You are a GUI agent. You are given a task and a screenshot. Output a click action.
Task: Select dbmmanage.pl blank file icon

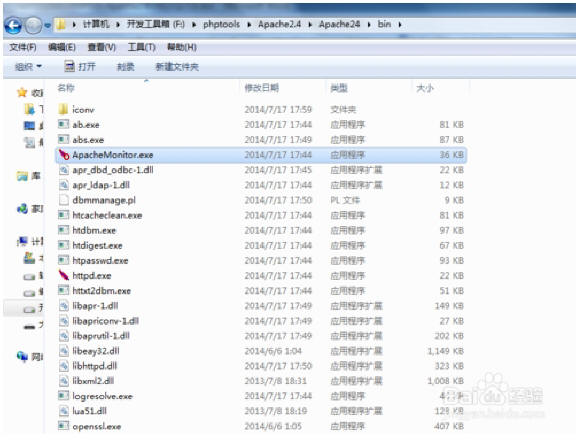point(64,200)
